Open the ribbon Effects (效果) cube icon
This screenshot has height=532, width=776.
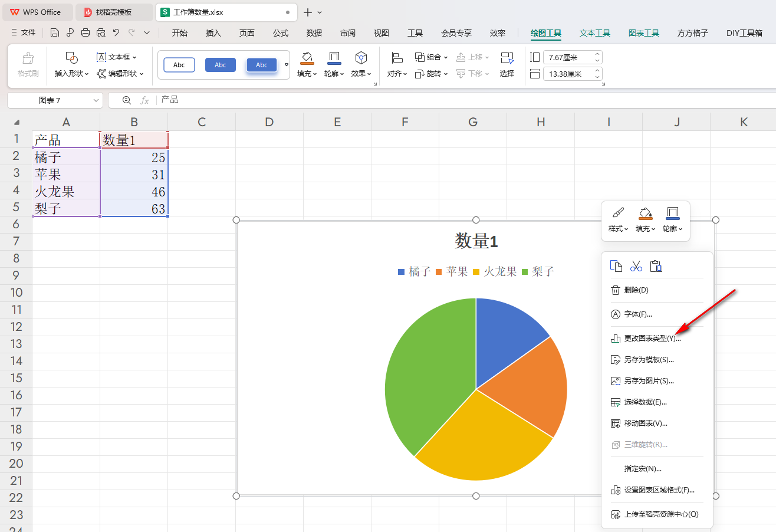[361, 57]
